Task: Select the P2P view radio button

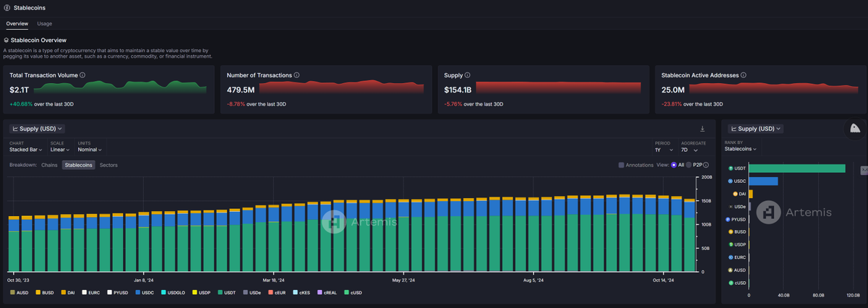Action: [x=689, y=165]
